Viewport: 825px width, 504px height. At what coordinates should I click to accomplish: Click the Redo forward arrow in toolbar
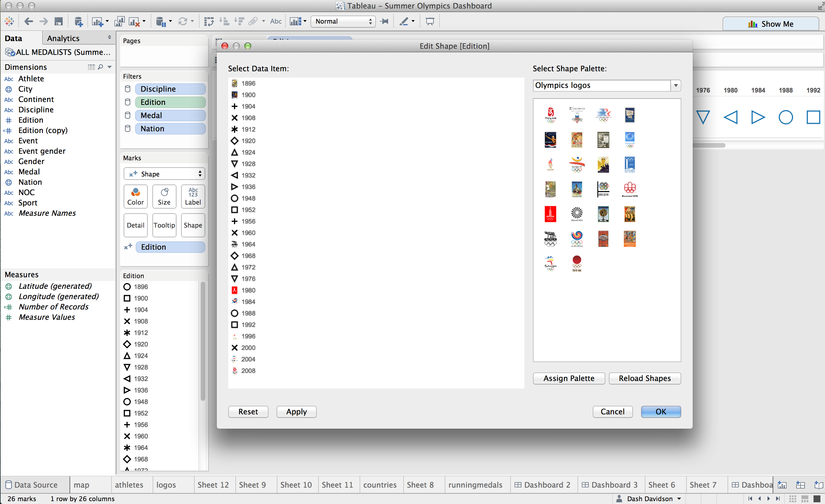click(43, 22)
